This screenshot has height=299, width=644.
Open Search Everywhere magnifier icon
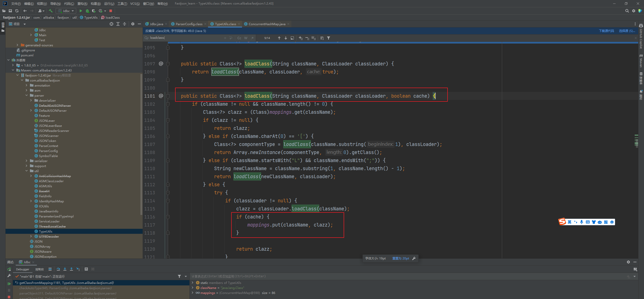click(x=627, y=11)
